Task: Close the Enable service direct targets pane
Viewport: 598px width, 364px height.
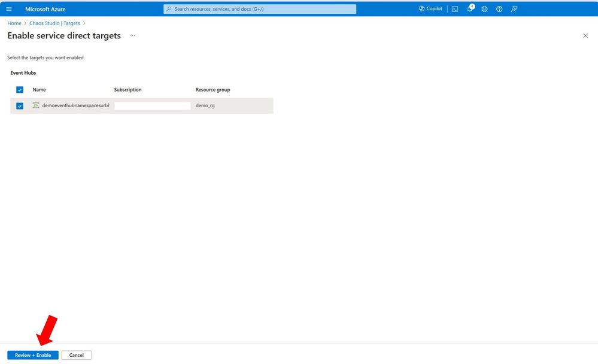Action: pyautogui.click(x=585, y=35)
